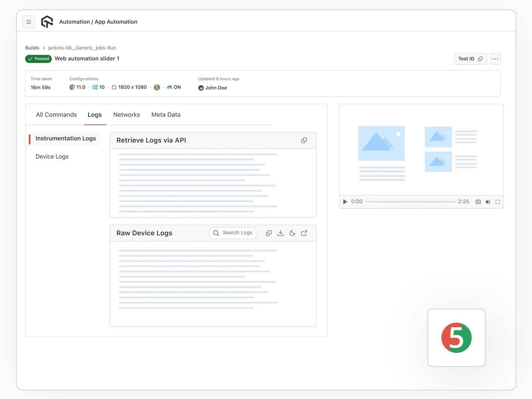Click the Search Logs field
Viewport: 532px width, 399px height.
tap(233, 233)
